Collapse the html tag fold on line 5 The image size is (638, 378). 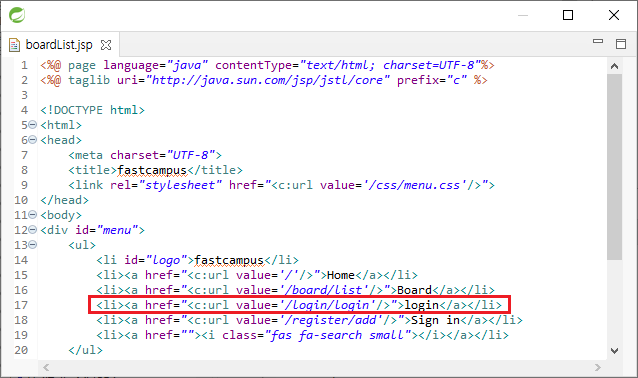pyautogui.click(x=33, y=125)
